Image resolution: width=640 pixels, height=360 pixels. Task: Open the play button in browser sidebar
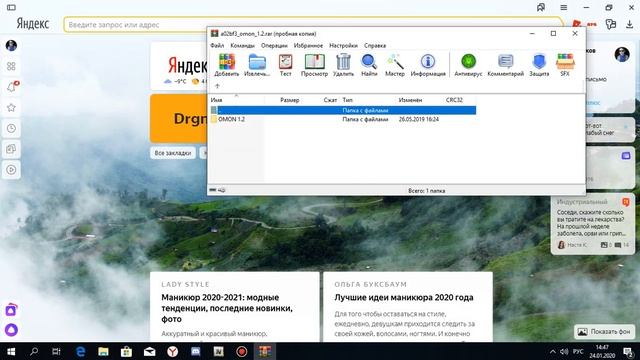tap(11, 169)
